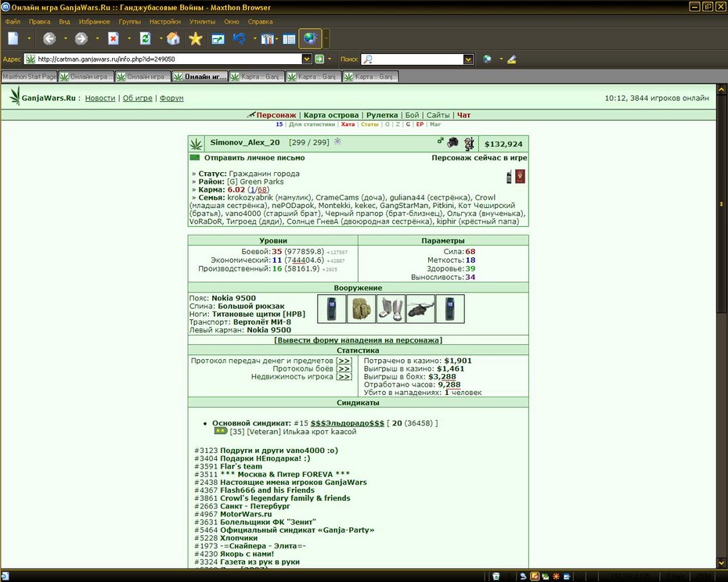Click the MI-8 helicopter equipment thumbnail
728x582 pixels.
pos(420,309)
